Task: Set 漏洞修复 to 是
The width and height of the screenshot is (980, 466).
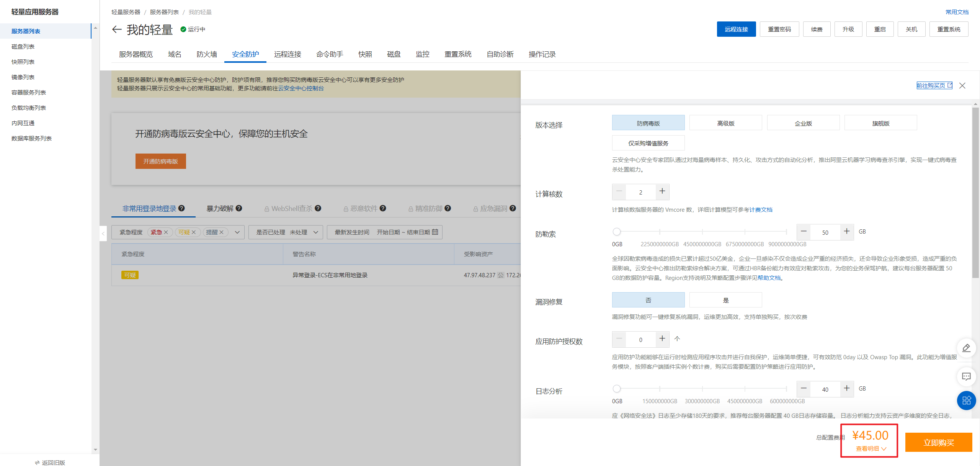Action: (x=725, y=300)
